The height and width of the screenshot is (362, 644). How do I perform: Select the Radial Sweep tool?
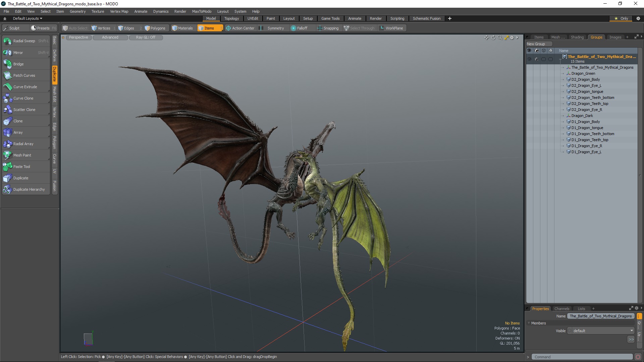point(26,41)
